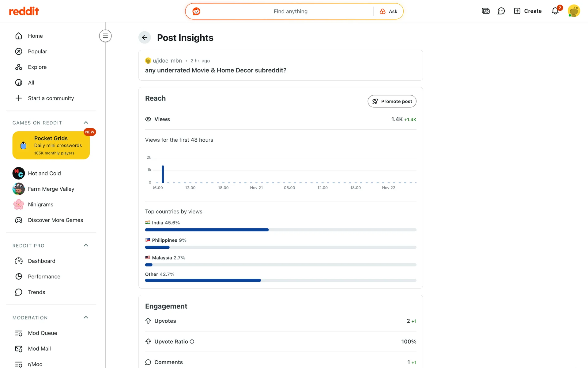The height and width of the screenshot is (368, 588).
Task: Open the notifications bell
Action: click(x=555, y=11)
